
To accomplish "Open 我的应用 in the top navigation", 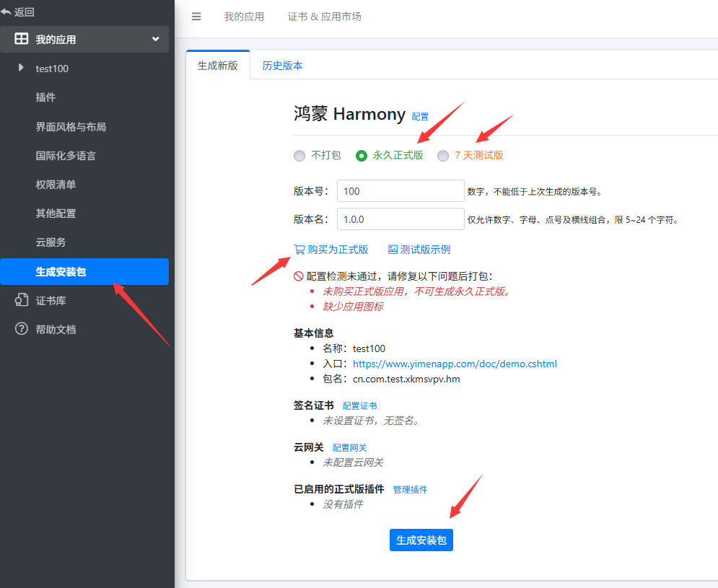I will click(244, 17).
